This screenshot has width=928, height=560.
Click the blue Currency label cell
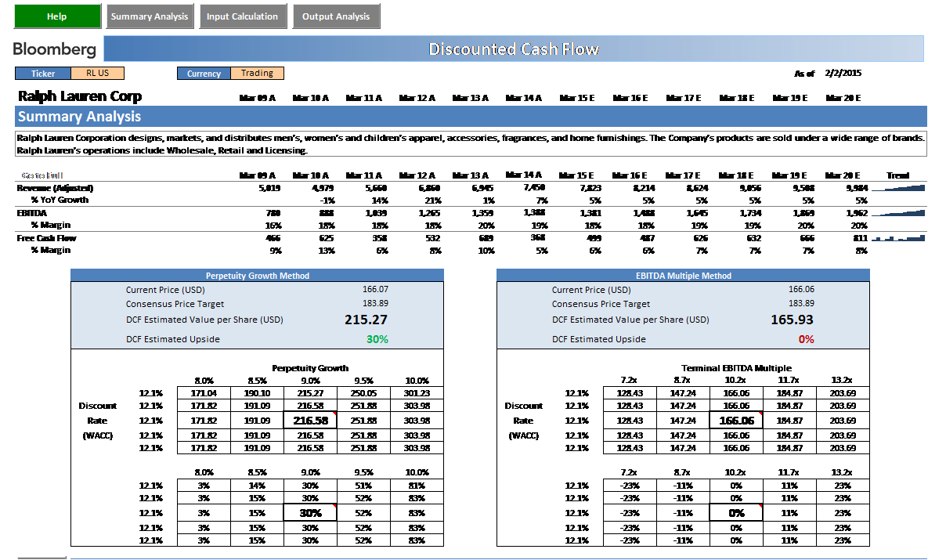[204, 73]
